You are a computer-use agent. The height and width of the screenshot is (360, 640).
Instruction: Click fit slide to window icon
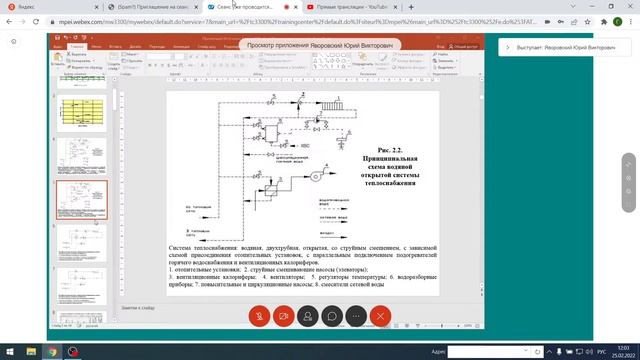477,326
